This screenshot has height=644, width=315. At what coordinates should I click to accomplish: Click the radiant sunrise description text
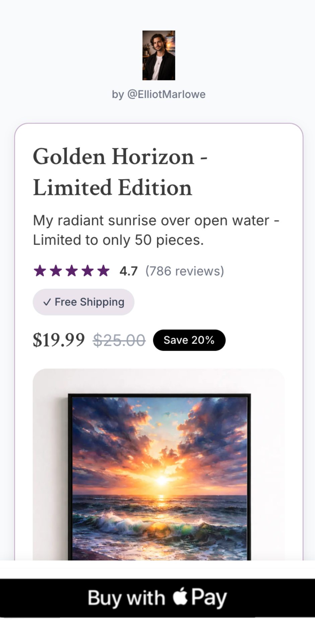[x=156, y=230]
